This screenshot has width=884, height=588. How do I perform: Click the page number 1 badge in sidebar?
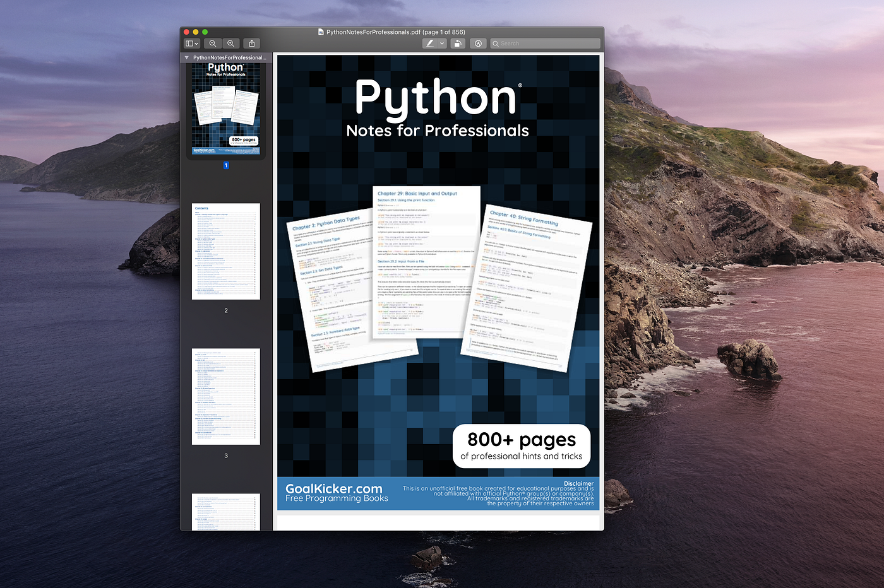pyautogui.click(x=226, y=165)
